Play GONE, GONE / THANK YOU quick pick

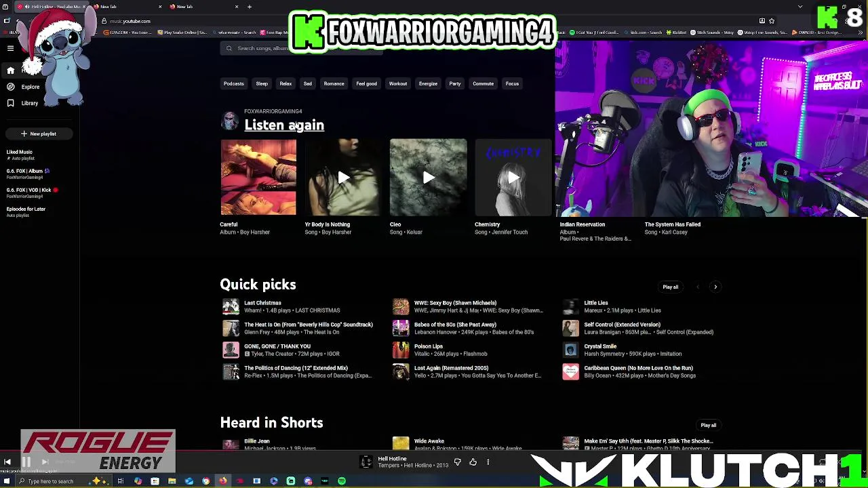click(x=231, y=350)
